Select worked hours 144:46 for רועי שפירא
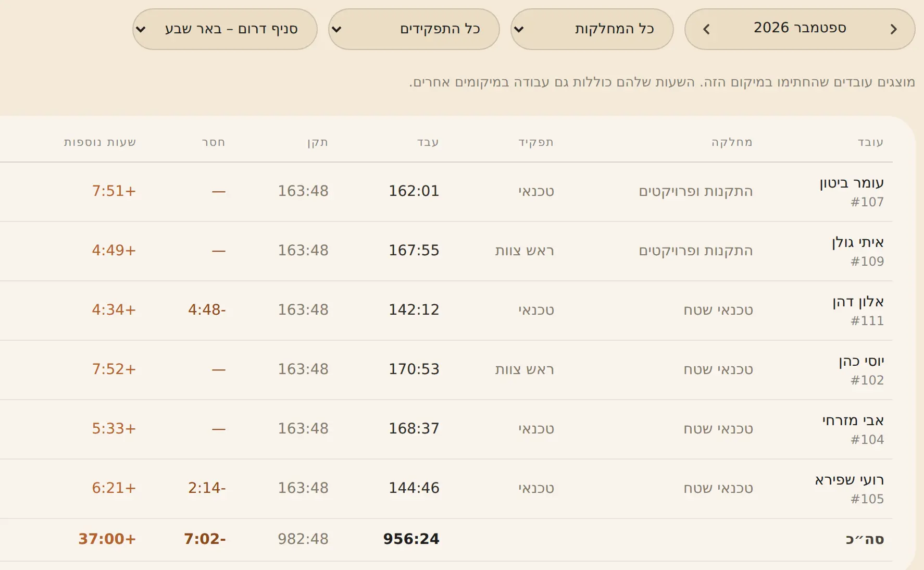Screen dimensions: 924x570 coord(414,488)
